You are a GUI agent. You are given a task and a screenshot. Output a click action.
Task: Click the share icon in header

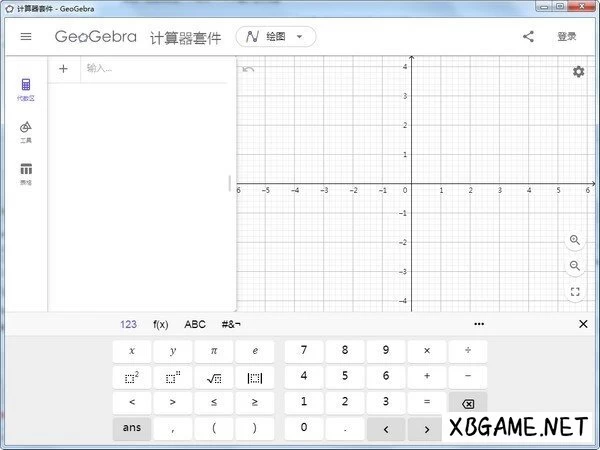(528, 37)
